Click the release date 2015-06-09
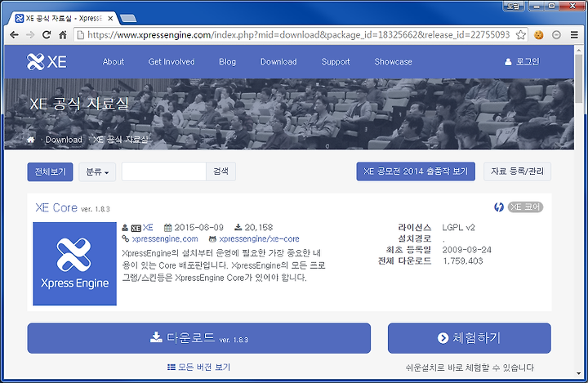Viewport: 588px width, 383px height. pyautogui.click(x=198, y=227)
